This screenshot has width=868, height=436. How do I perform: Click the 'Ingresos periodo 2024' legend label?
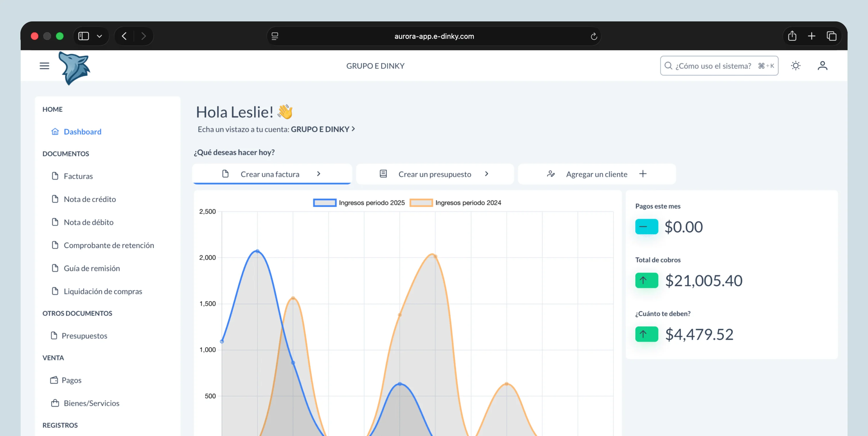pos(468,202)
